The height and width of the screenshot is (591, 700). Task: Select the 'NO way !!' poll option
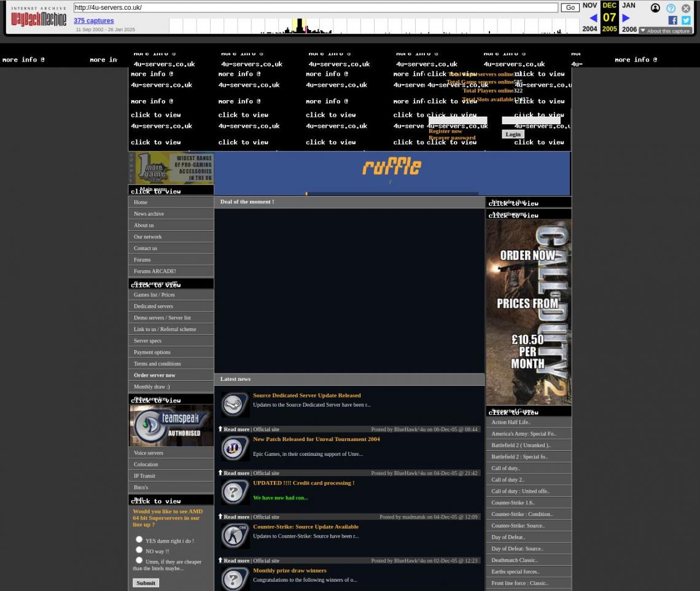tap(139, 550)
